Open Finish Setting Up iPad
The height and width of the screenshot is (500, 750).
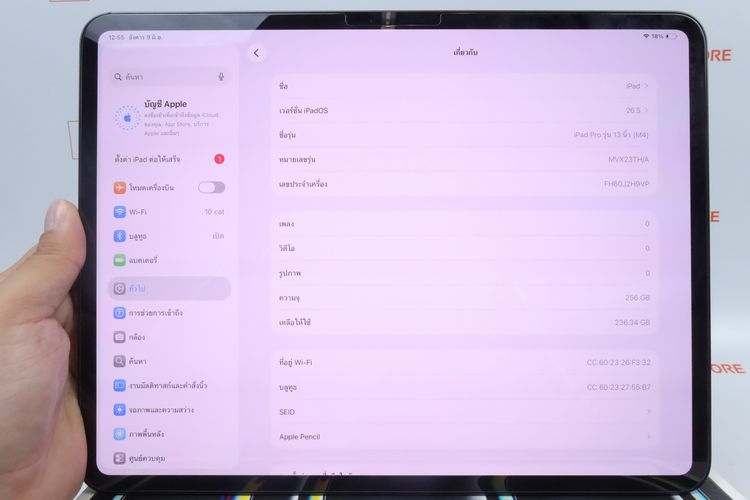pos(169,159)
